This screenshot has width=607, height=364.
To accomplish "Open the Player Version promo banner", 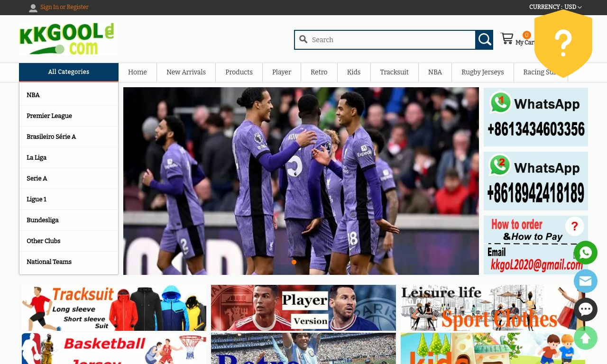I will [303, 308].
